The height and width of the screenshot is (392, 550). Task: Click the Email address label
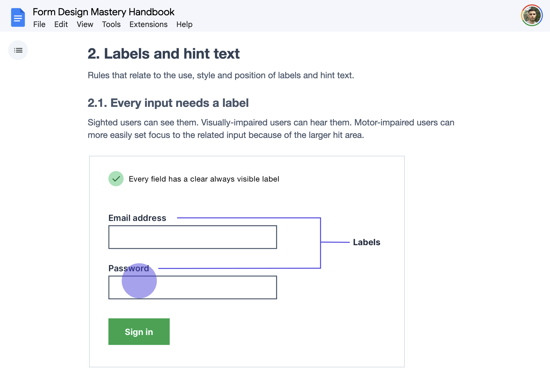click(137, 218)
